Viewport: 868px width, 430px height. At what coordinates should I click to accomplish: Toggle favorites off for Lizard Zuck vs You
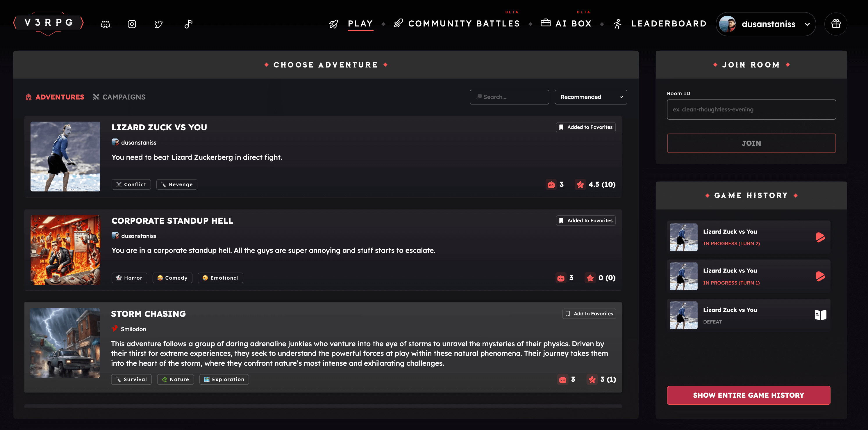tap(586, 127)
